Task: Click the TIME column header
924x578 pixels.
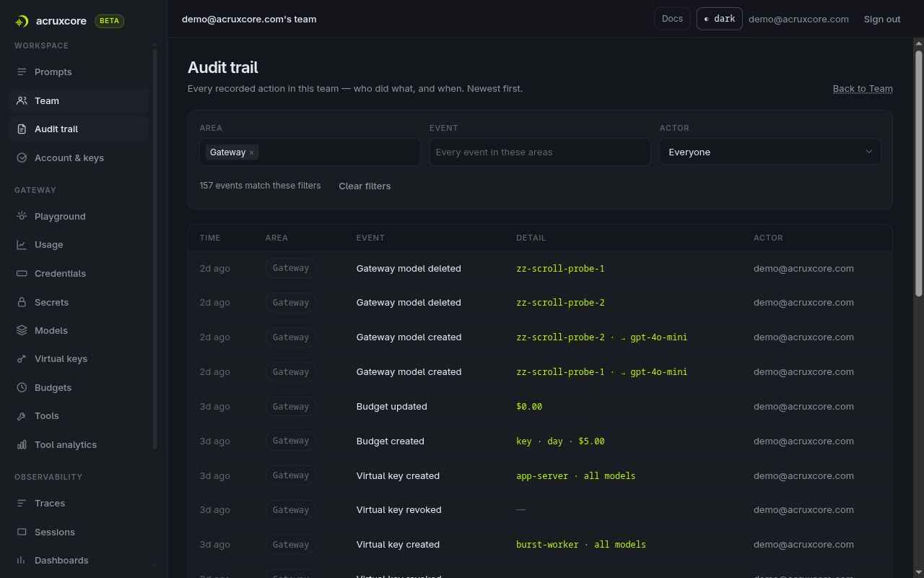Action: coord(210,238)
